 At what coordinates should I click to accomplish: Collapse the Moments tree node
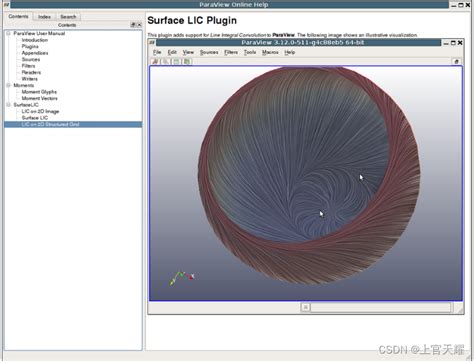coord(9,85)
